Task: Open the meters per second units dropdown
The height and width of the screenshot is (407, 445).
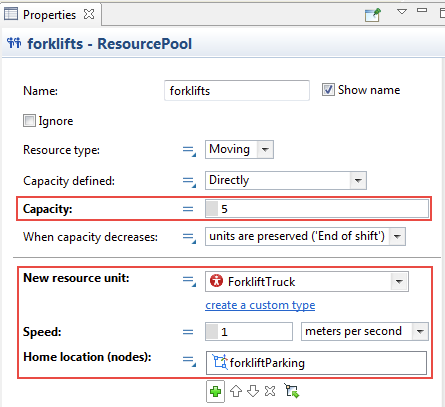Action: pos(420,331)
